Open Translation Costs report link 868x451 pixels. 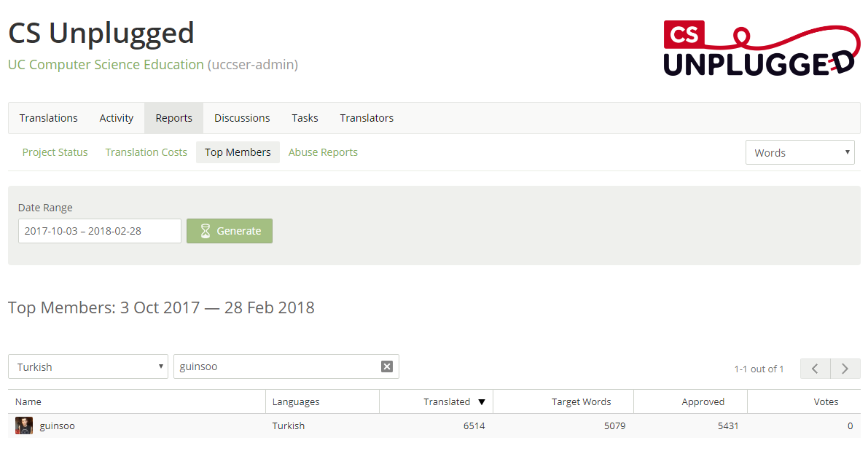[x=146, y=152]
